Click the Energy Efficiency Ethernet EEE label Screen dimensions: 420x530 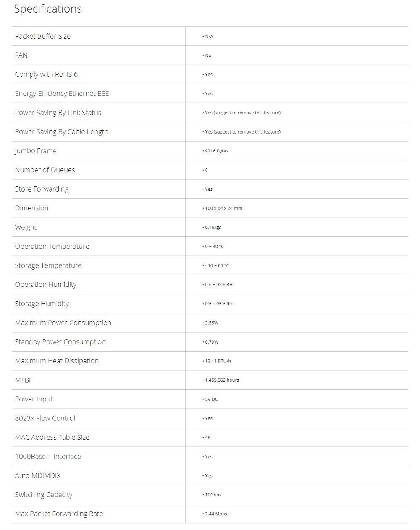pyautogui.click(x=62, y=94)
